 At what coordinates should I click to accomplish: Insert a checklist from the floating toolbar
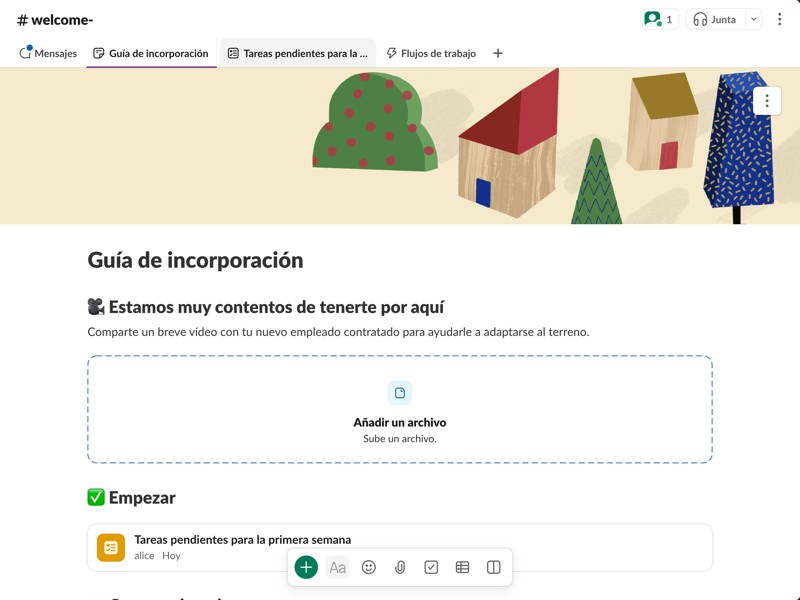(431, 567)
